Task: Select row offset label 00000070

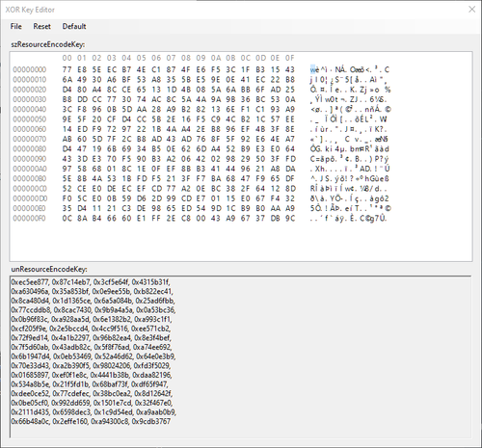Action: (x=30, y=139)
